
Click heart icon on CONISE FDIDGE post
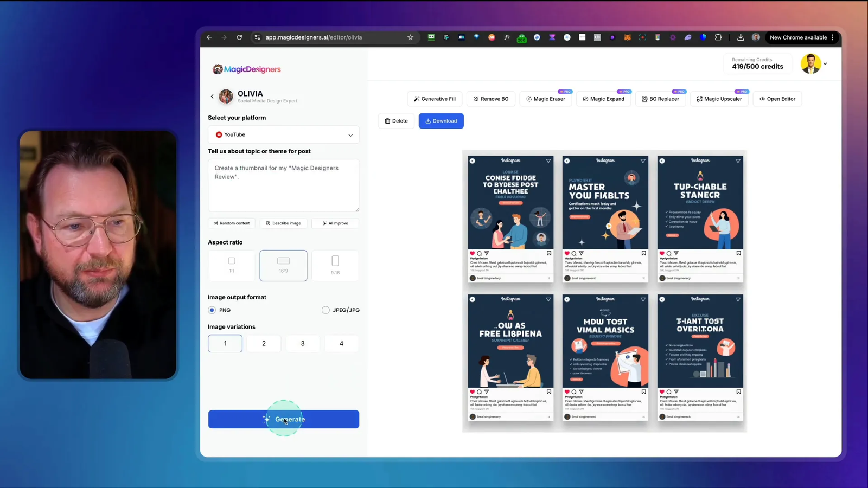472,253
